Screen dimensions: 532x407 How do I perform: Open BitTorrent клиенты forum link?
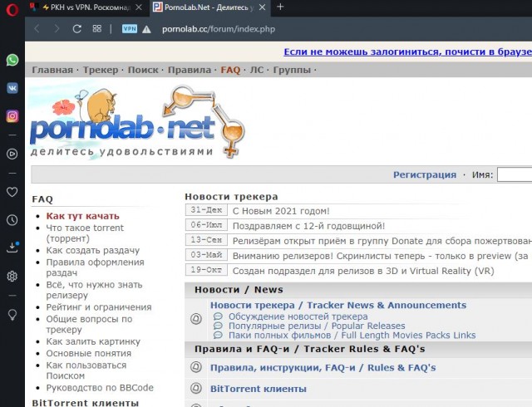pos(259,389)
